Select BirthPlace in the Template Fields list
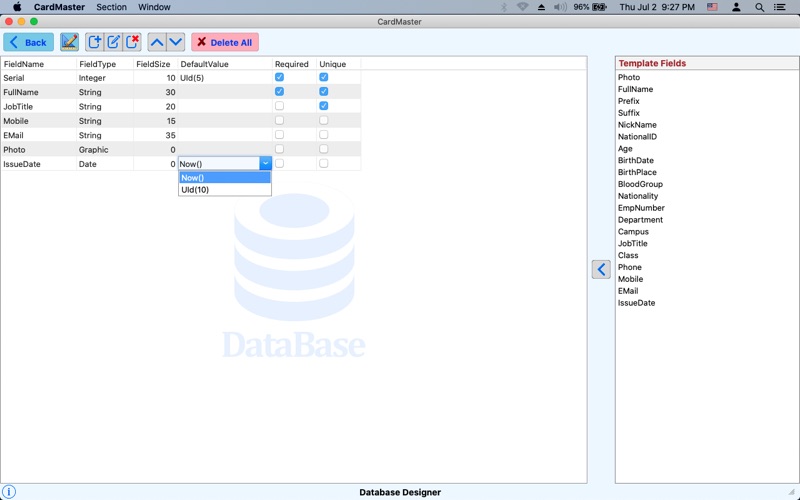 [x=637, y=172]
